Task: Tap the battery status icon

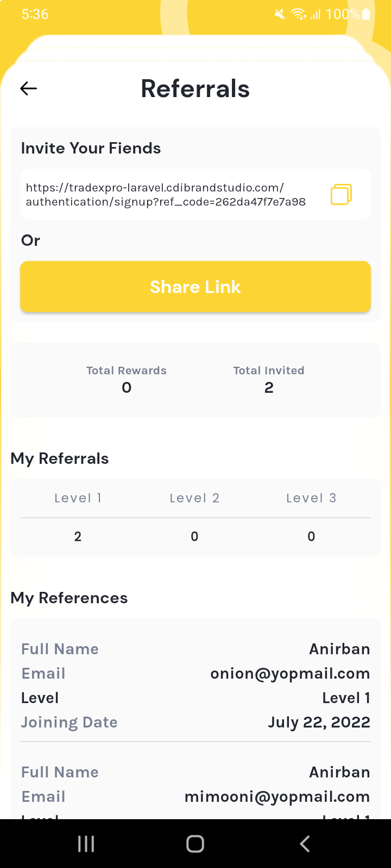Action: pos(366,14)
